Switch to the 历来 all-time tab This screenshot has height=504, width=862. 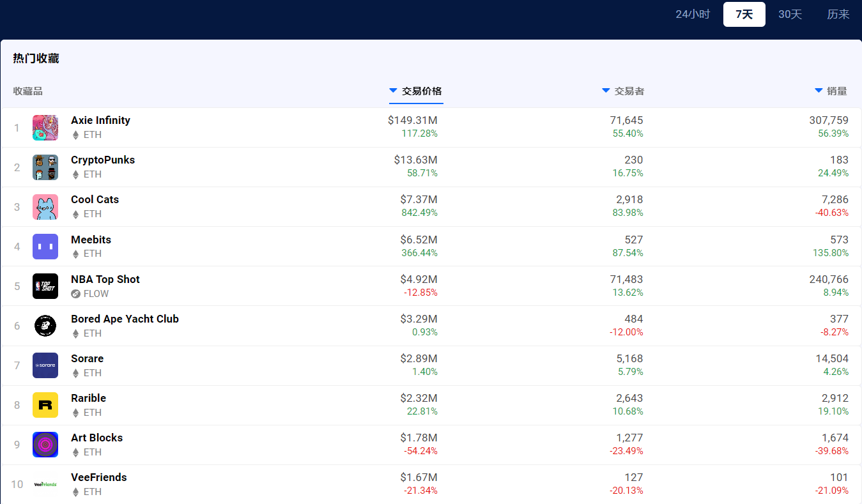coord(838,14)
